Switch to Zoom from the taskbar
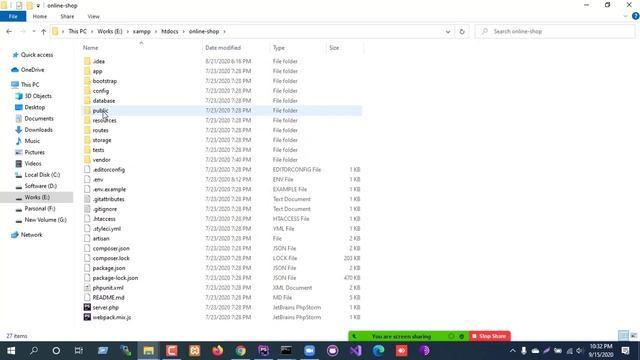 (x=309, y=351)
